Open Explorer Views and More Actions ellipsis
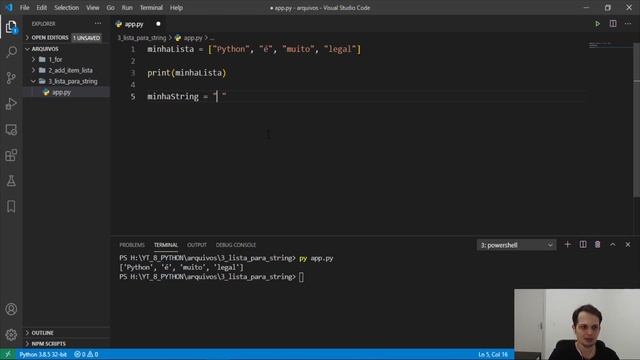 coord(98,24)
